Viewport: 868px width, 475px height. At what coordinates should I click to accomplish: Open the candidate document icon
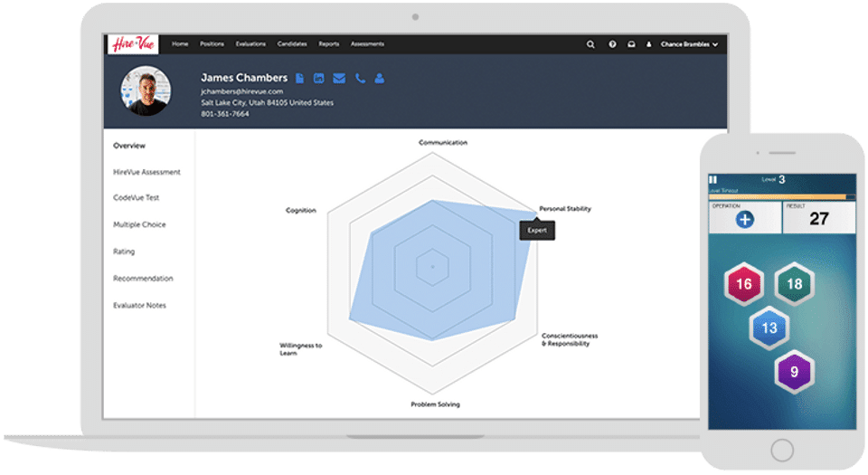click(299, 78)
